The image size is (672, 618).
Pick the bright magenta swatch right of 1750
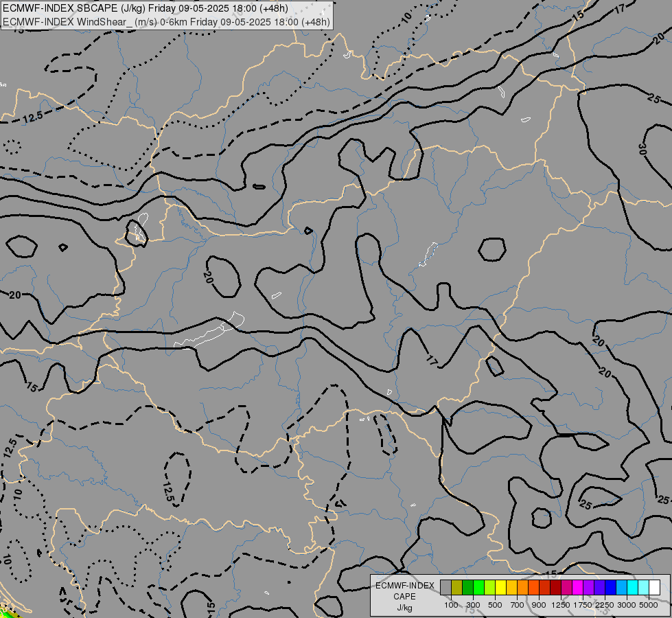click(578, 588)
